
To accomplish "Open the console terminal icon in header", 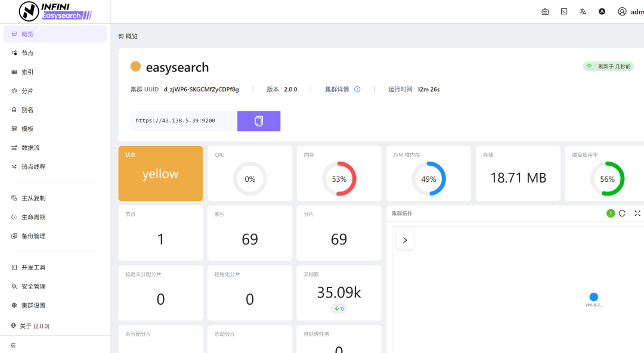I will coord(564,11).
